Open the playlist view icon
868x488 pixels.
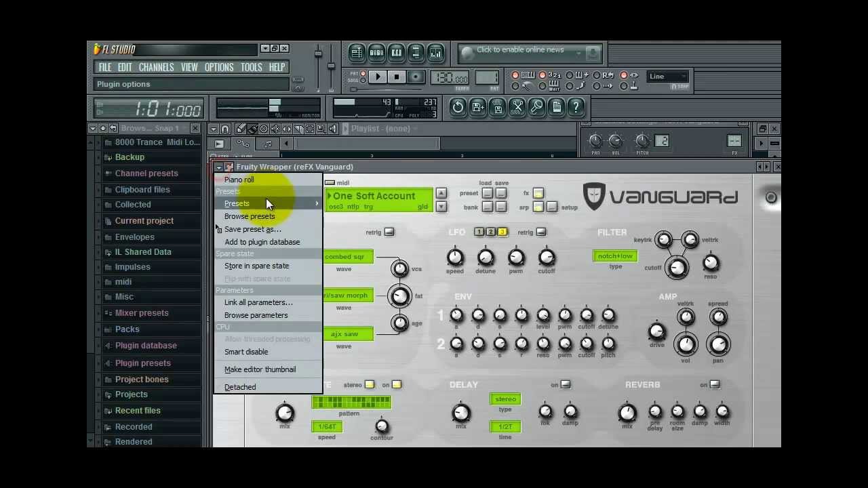click(x=357, y=53)
